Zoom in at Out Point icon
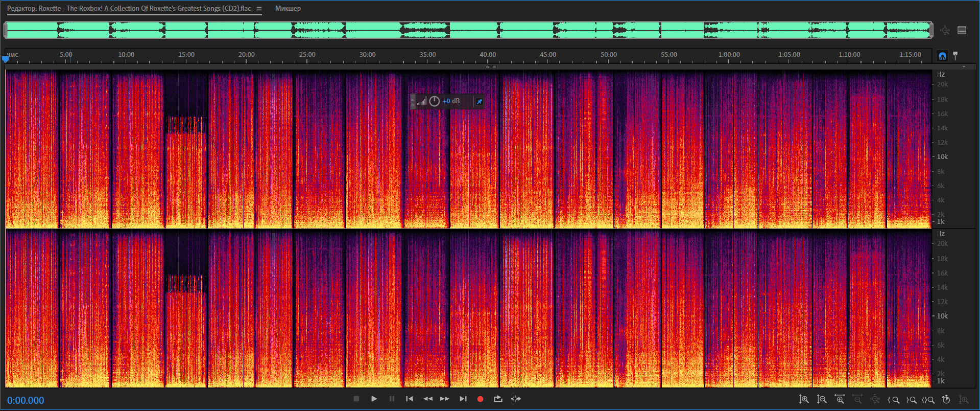 [911, 400]
